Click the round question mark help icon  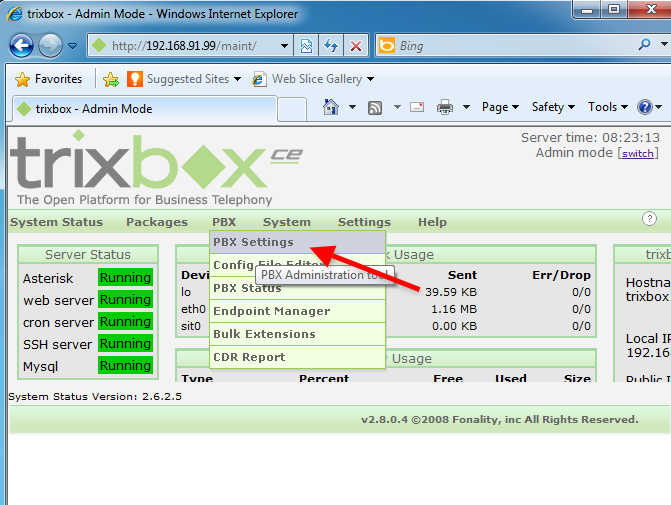coord(649,219)
